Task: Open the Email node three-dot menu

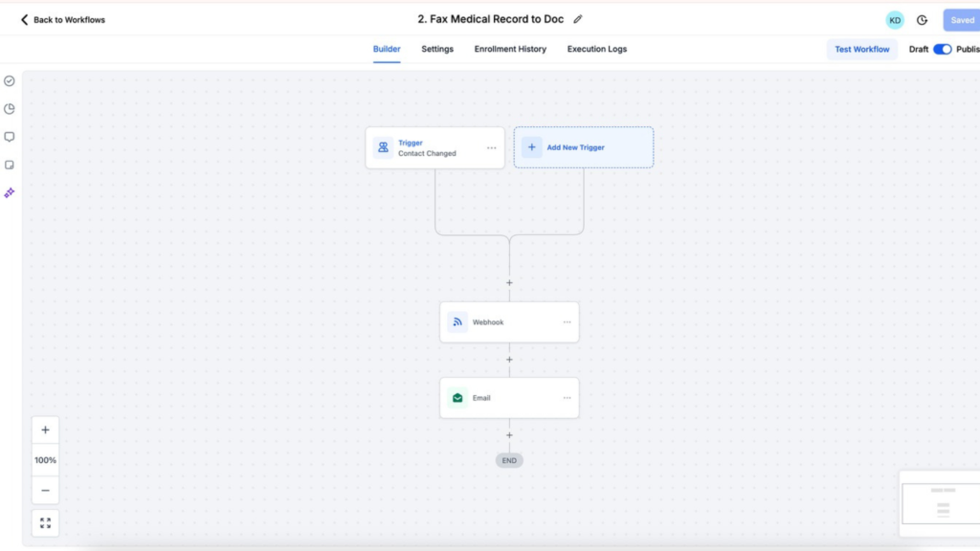Action: (566, 397)
